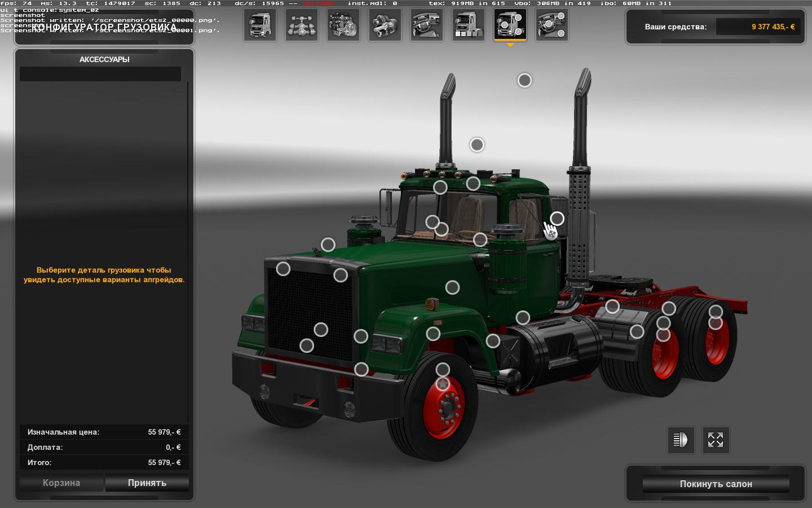Select the exterior accessories tab

click(510, 25)
